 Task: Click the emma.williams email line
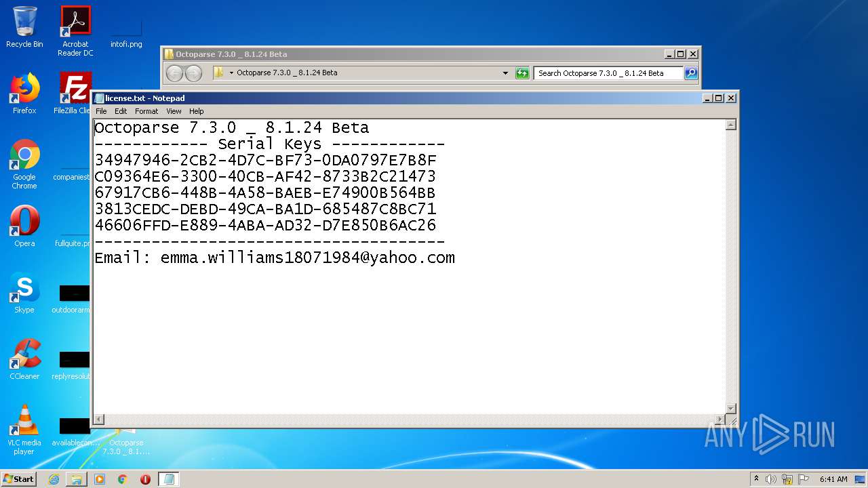point(275,258)
